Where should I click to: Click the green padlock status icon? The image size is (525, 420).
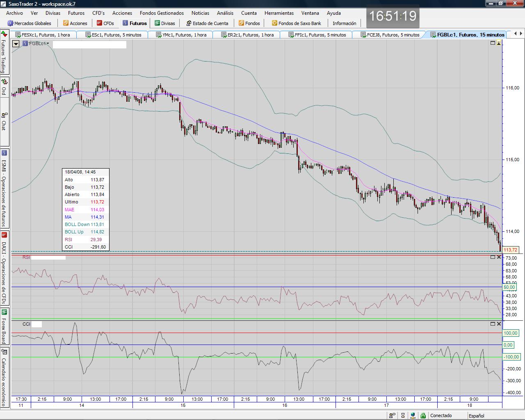point(423,415)
